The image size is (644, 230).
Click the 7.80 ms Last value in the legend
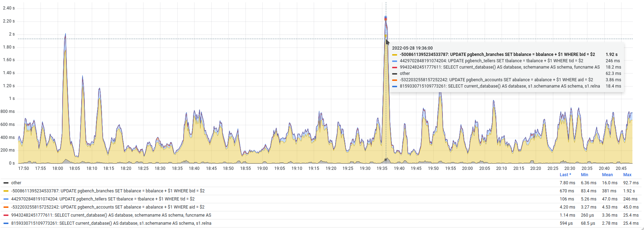(567, 183)
